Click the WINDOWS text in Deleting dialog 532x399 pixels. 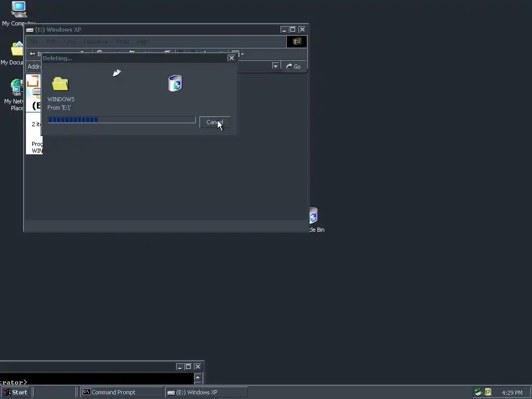[x=61, y=99]
